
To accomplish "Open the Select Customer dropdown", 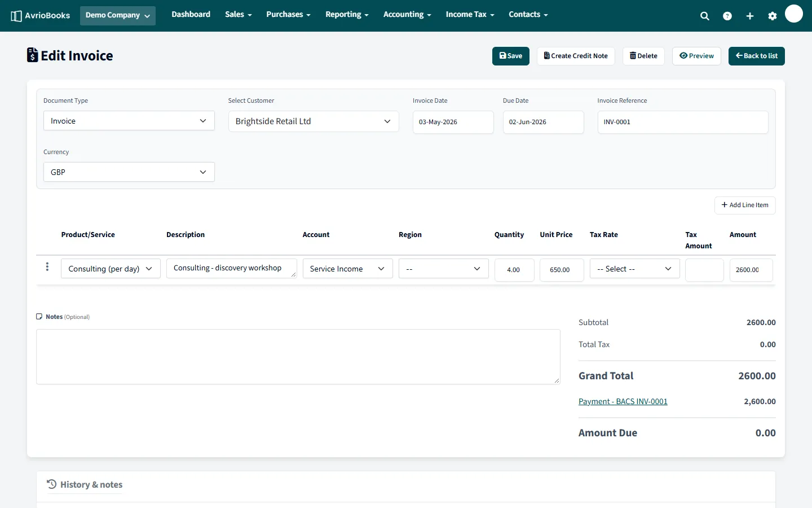I will (314, 121).
